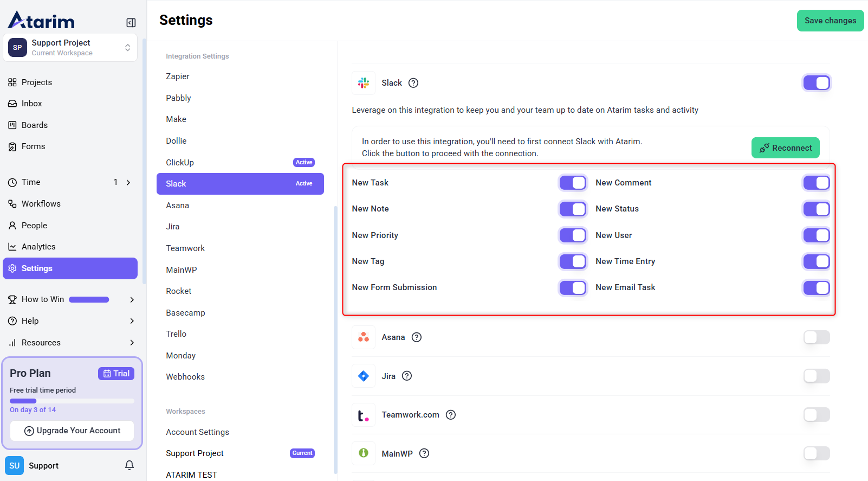Open the Support Project workspace switcher
The image size is (868, 481).
(x=70, y=48)
